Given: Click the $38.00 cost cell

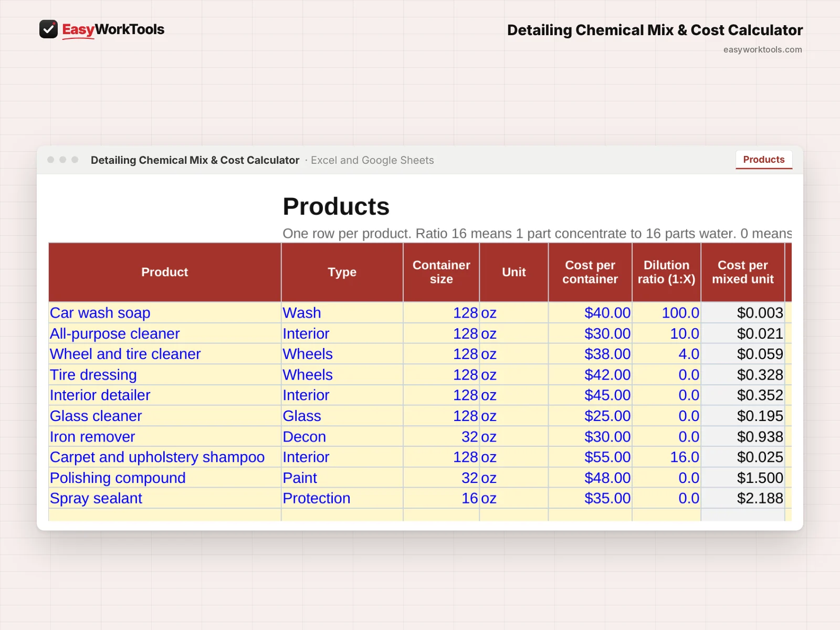Looking at the screenshot, I should click(590, 354).
